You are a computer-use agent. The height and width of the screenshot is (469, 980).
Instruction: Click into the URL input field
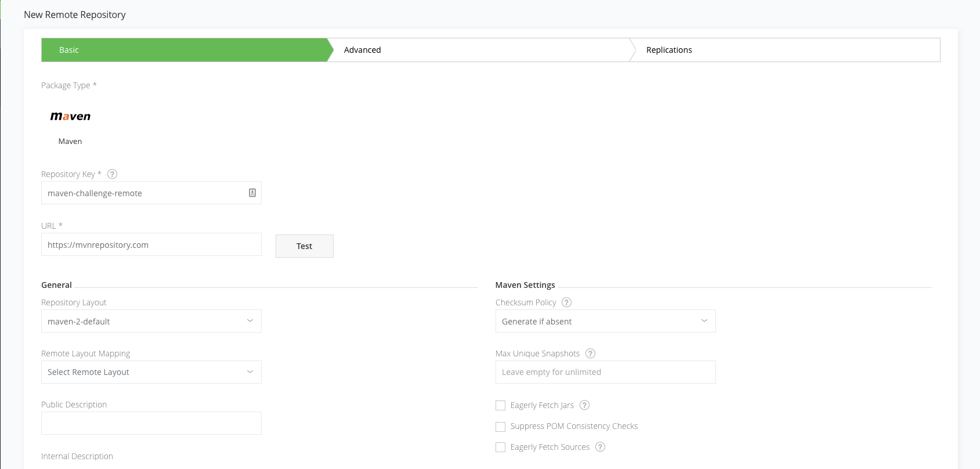point(151,245)
